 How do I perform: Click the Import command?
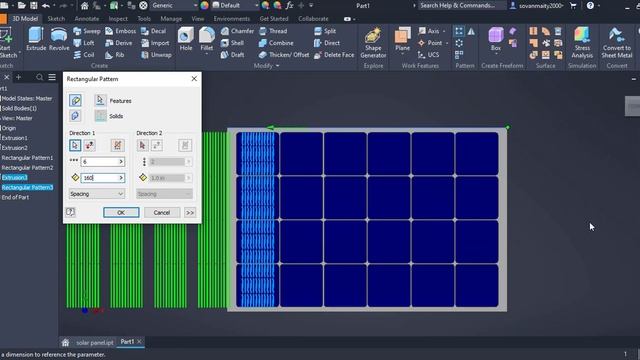(x=155, y=43)
